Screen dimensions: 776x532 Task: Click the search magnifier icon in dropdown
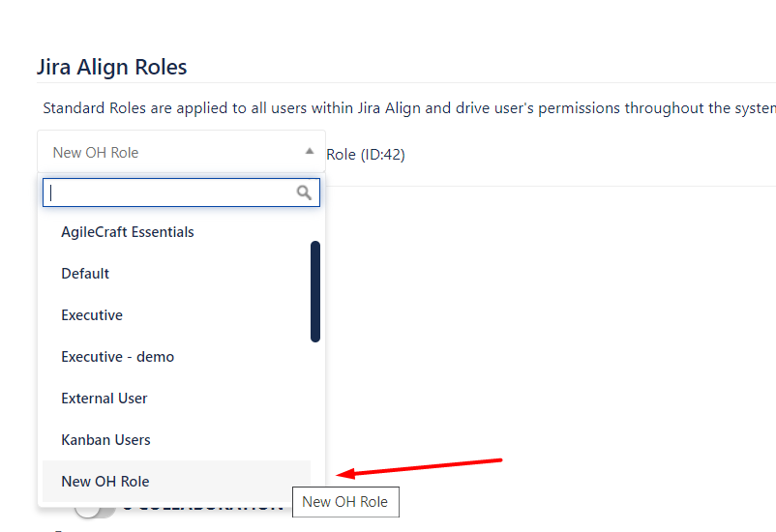304,192
